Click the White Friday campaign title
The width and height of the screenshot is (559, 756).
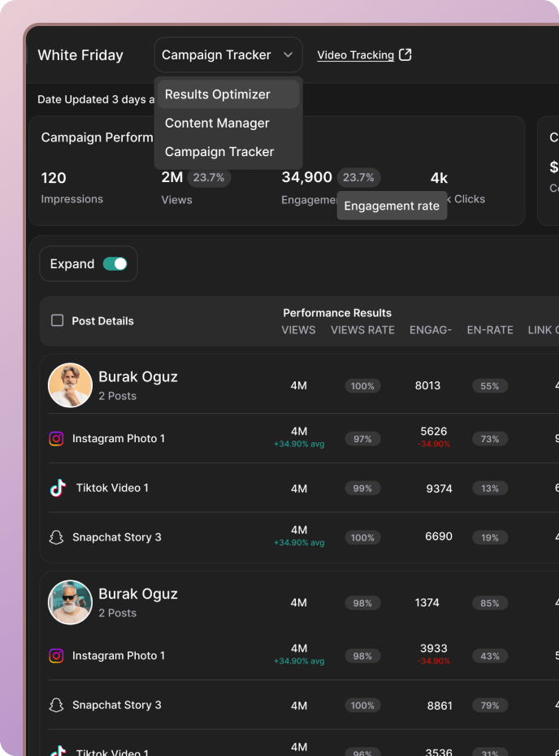pos(80,55)
